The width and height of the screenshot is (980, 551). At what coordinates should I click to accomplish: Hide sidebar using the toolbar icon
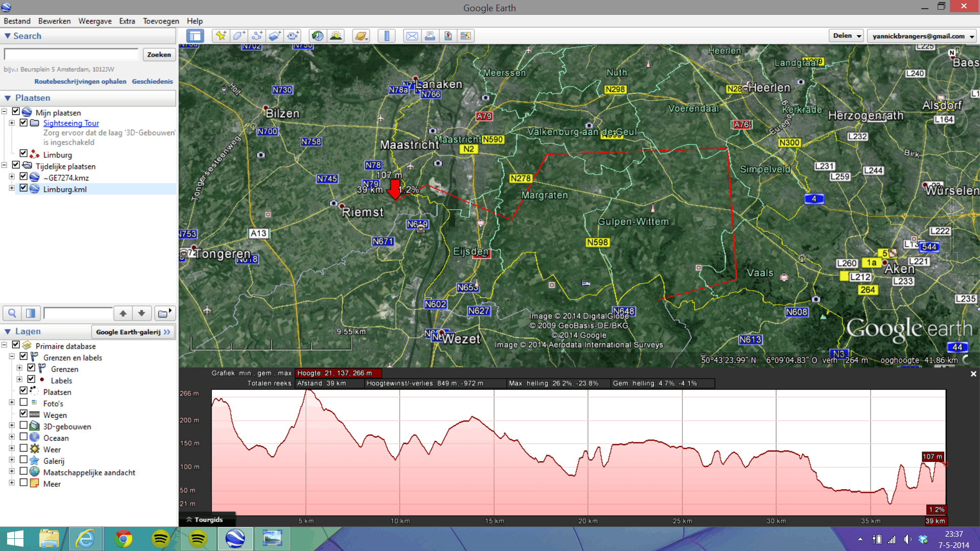point(195,36)
